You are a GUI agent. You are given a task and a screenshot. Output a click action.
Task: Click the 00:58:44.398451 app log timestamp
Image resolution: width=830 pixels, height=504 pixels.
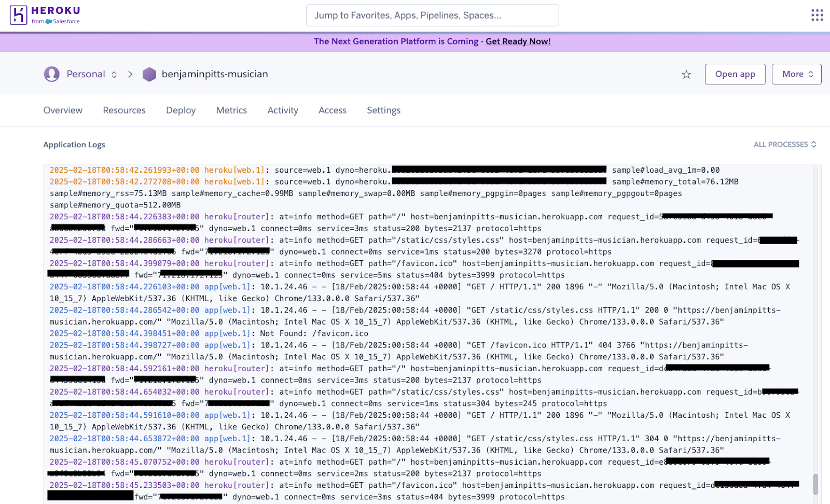pyautogui.click(x=125, y=333)
